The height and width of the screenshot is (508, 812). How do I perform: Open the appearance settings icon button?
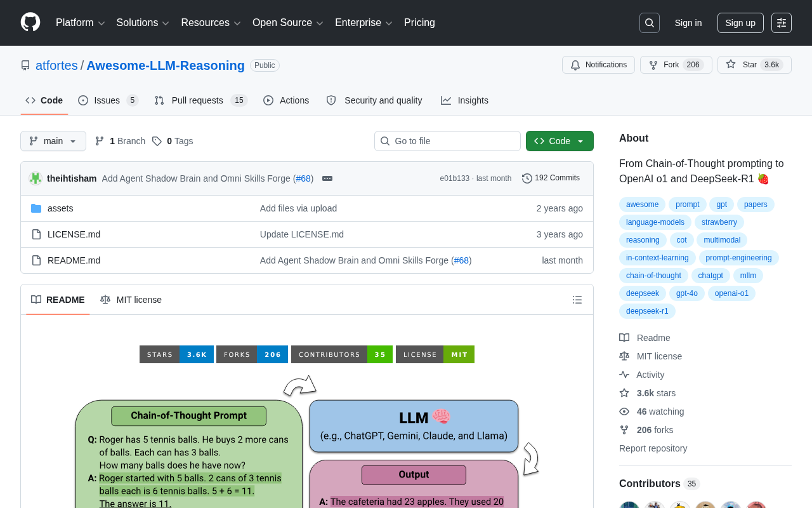(x=782, y=23)
